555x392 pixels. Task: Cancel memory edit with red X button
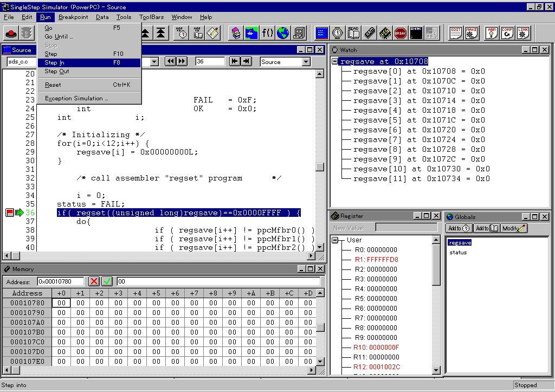(94, 281)
